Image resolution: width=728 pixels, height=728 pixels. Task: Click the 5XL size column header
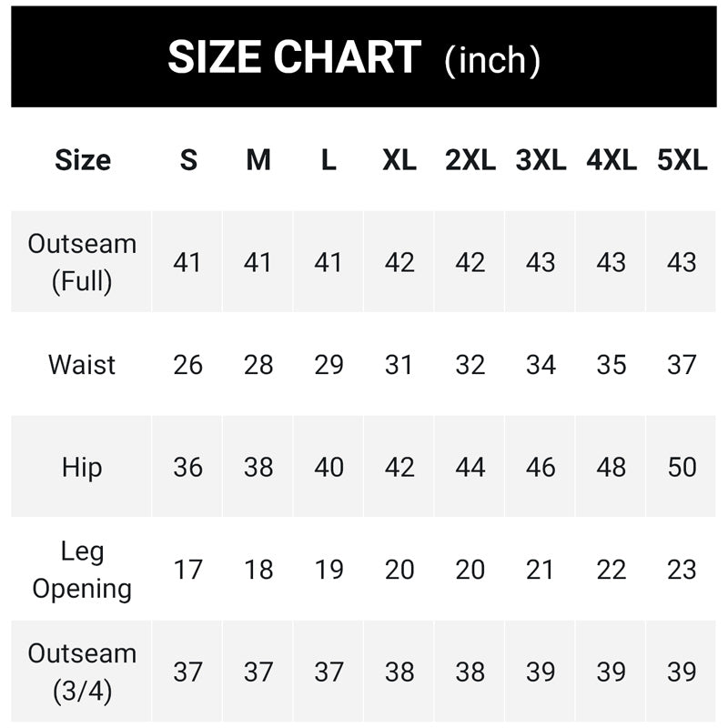click(682, 160)
